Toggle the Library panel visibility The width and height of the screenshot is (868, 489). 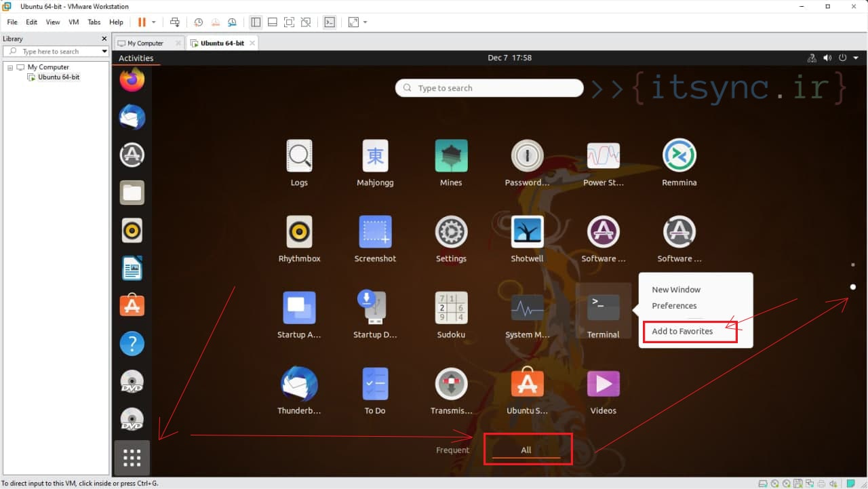click(256, 22)
